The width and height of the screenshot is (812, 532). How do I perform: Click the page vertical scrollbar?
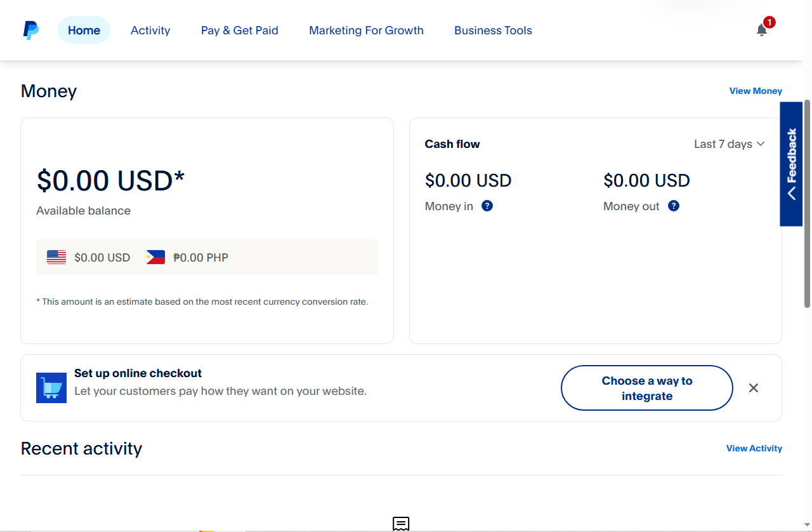point(807,203)
